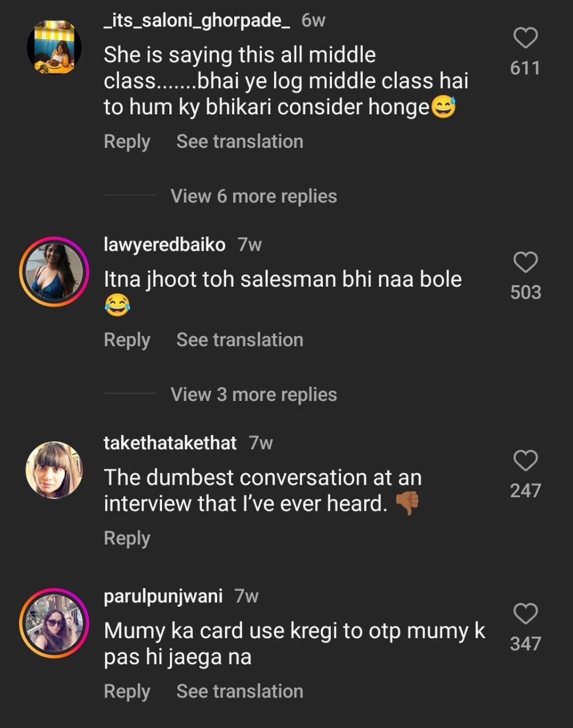The height and width of the screenshot is (728, 573).
Task: Open the lawyeredbaiko username link
Action: pyautogui.click(x=164, y=245)
